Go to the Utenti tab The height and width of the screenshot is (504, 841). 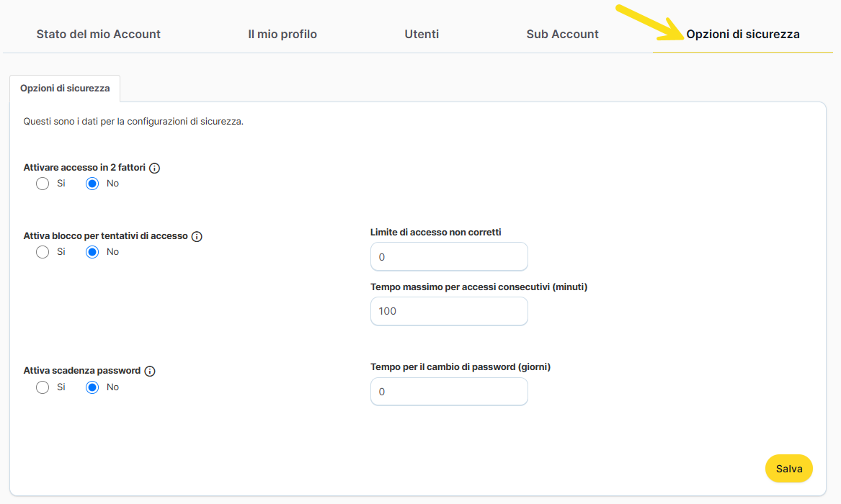pyautogui.click(x=422, y=34)
